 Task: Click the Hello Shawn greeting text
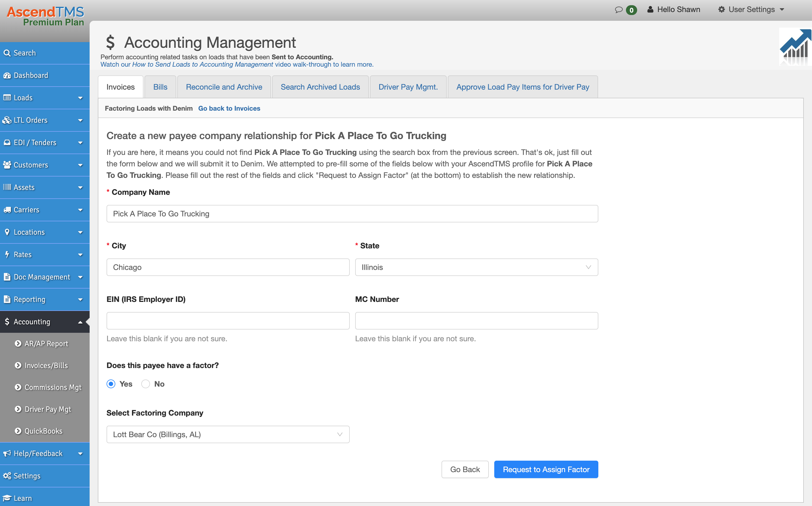pos(678,9)
